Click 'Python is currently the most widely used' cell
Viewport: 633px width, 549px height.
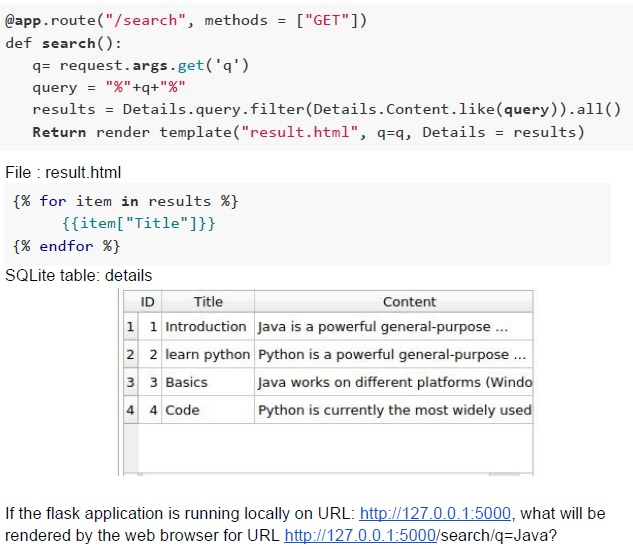(x=394, y=410)
